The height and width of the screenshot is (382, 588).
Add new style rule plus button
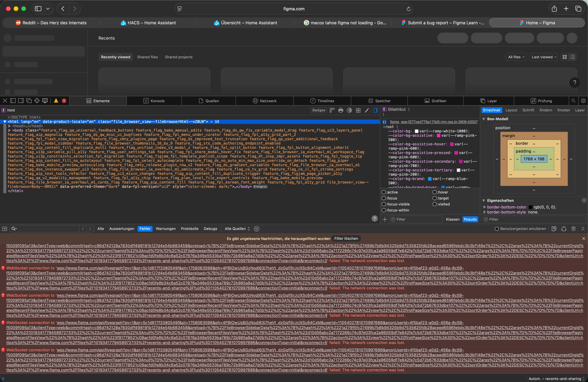[385, 219]
